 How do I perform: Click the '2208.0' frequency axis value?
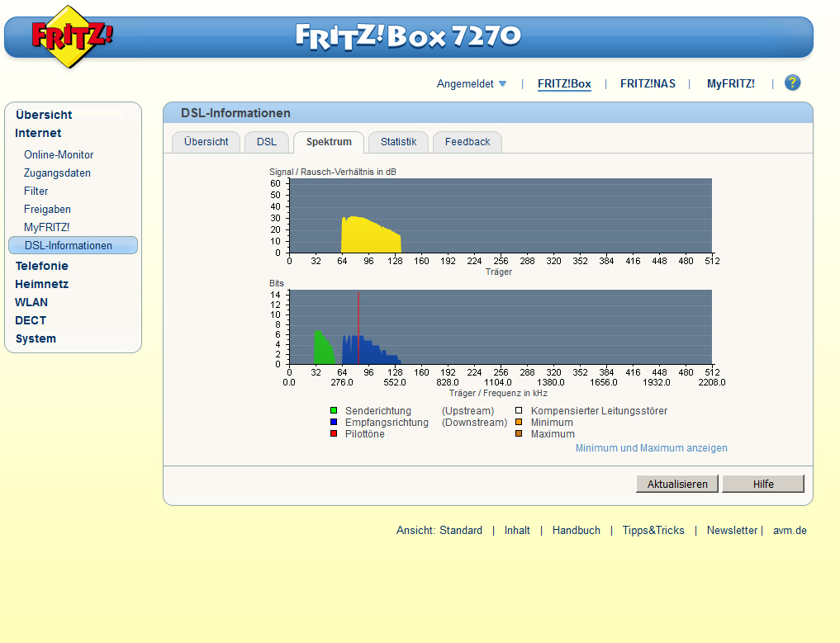(x=711, y=382)
